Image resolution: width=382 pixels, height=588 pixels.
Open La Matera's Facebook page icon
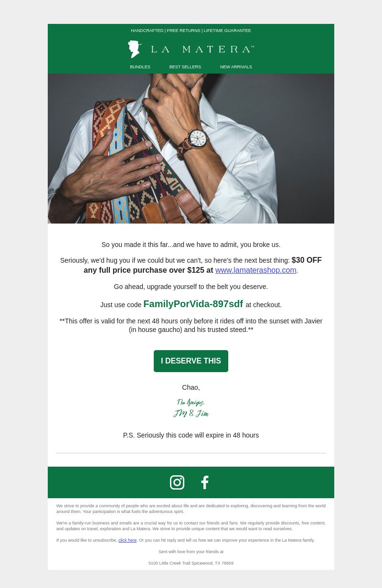[205, 482]
